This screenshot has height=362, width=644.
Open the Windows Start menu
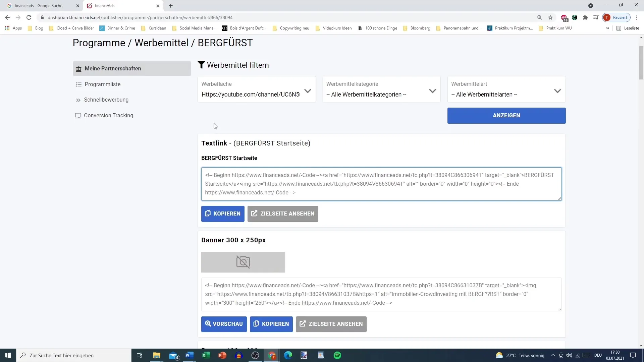pyautogui.click(x=8, y=355)
